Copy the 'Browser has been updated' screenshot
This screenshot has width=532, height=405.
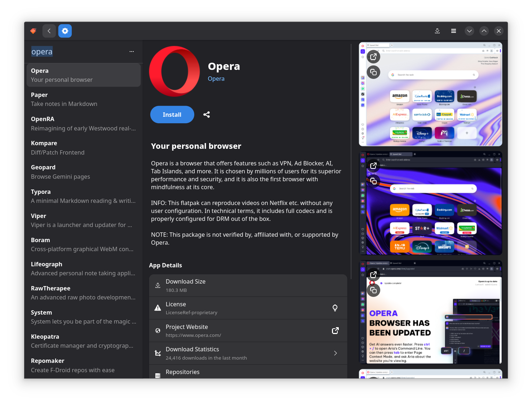tap(373, 290)
